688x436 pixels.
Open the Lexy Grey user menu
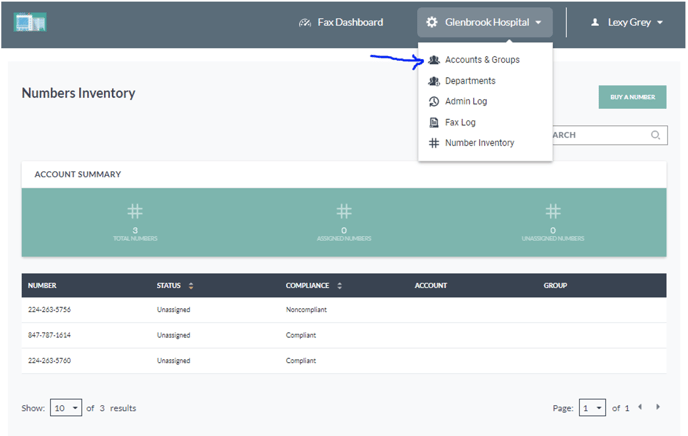(x=627, y=22)
